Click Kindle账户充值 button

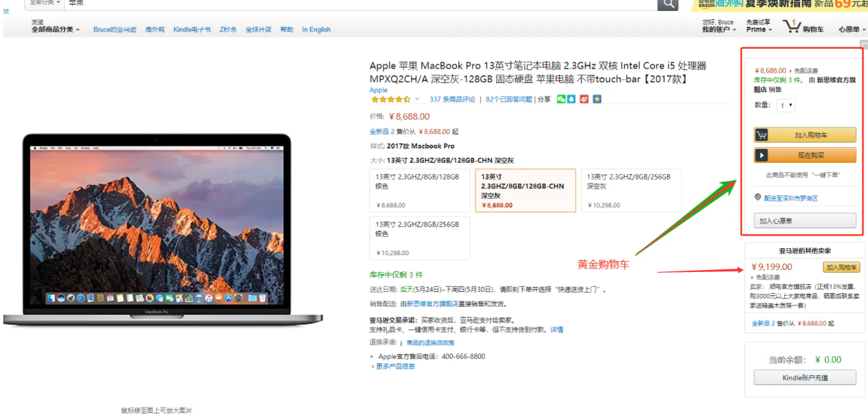805,377
